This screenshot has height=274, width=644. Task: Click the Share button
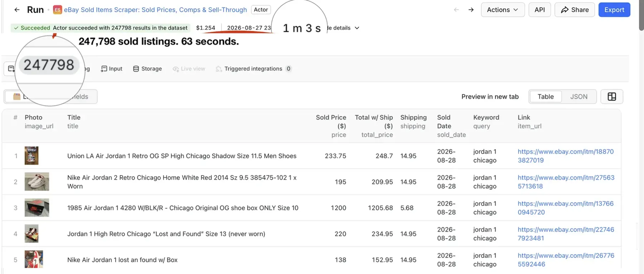point(575,10)
